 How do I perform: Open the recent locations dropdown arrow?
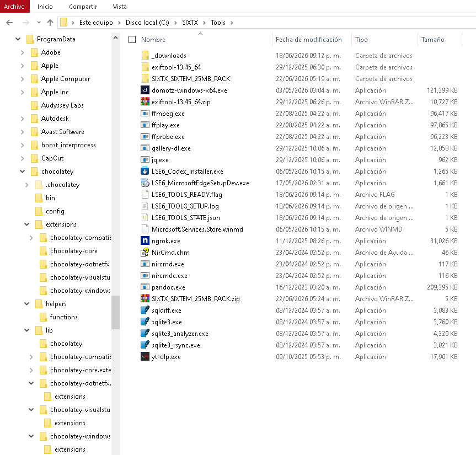39,23
